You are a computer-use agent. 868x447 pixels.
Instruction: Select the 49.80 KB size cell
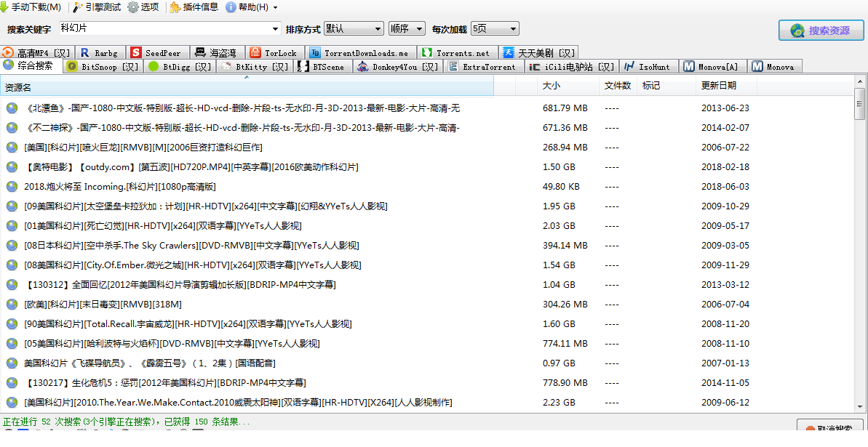click(x=561, y=187)
